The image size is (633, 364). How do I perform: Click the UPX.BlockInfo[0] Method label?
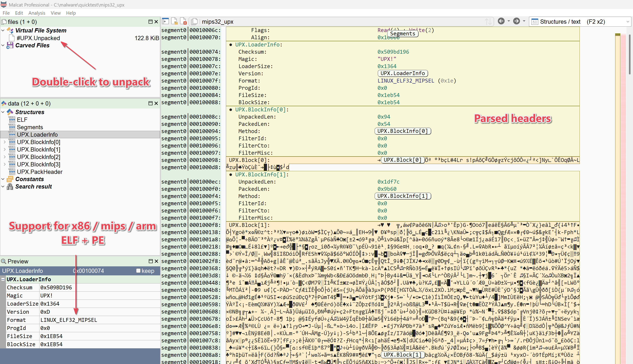click(403, 131)
